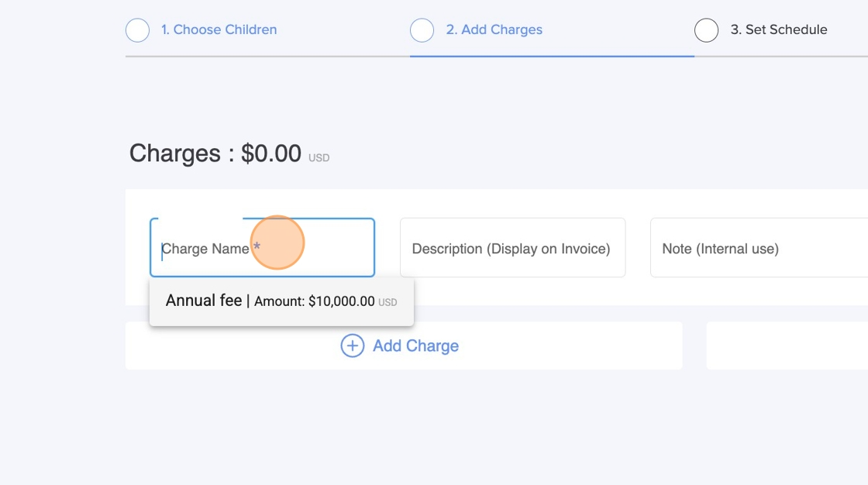Click the 'Amount: $10,000.00' suggestion text
Screen dimensions: 868x485
(314, 301)
